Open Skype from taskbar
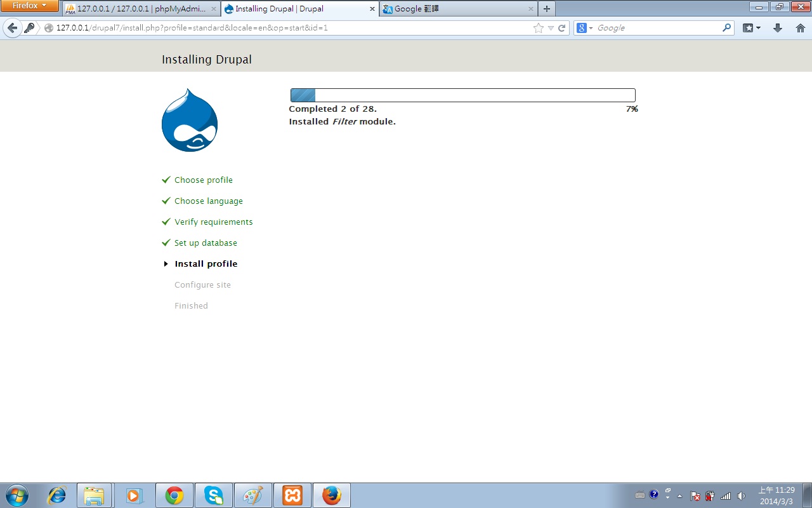812x508 pixels. click(x=213, y=495)
